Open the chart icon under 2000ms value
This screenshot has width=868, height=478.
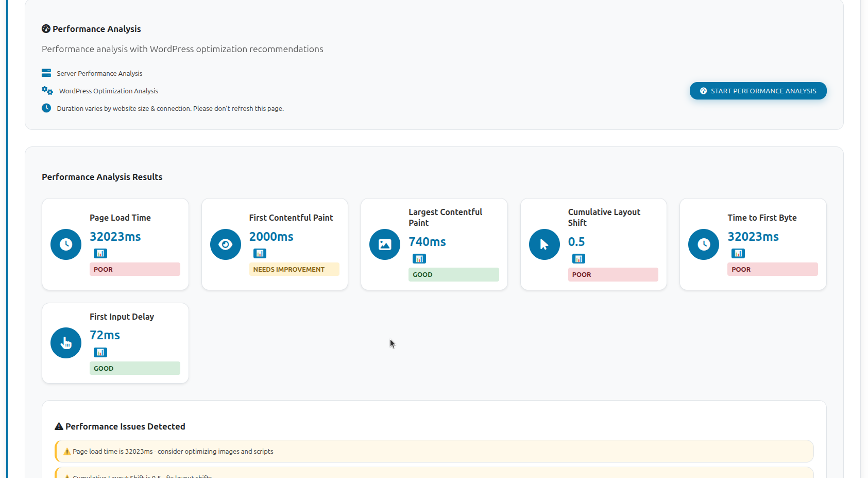coord(260,253)
